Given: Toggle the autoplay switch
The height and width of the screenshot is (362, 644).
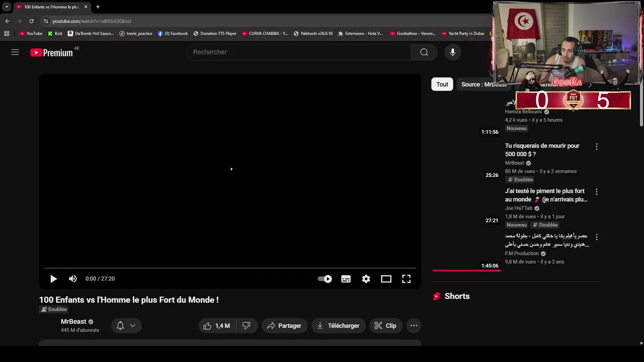Looking at the screenshot, I should [325, 279].
